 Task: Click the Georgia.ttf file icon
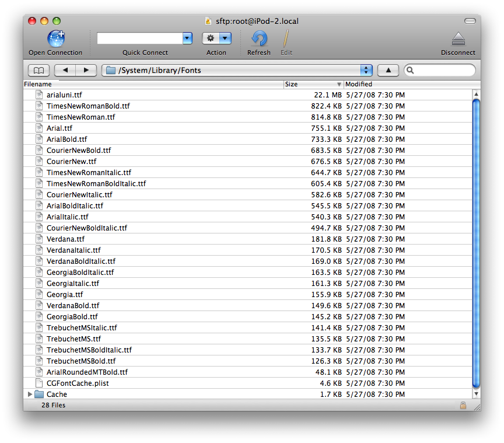(x=39, y=295)
